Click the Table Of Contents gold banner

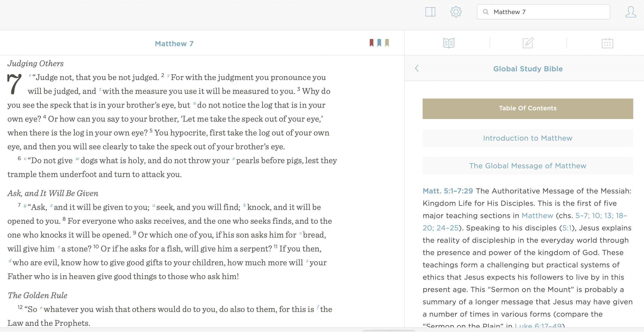pyautogui.click(x=528, y=108)
